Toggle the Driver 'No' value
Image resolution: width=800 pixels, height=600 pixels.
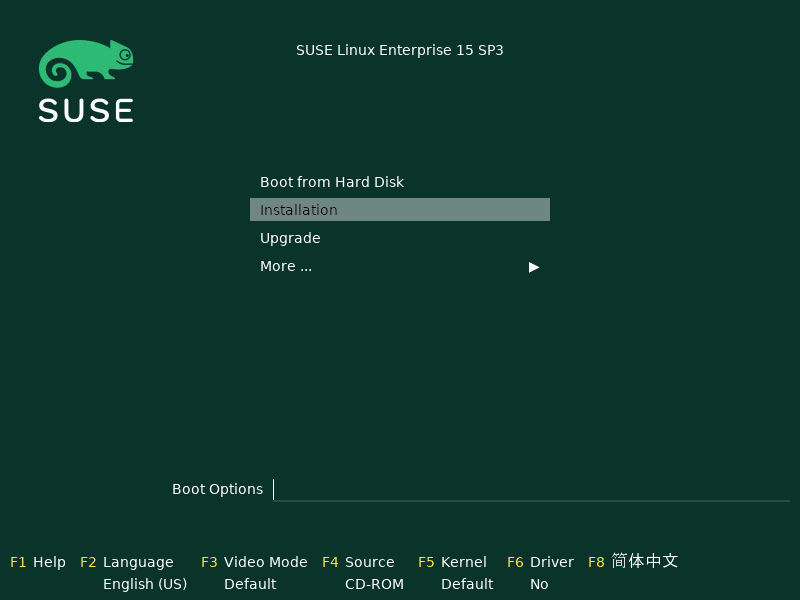tap(539, 584)
